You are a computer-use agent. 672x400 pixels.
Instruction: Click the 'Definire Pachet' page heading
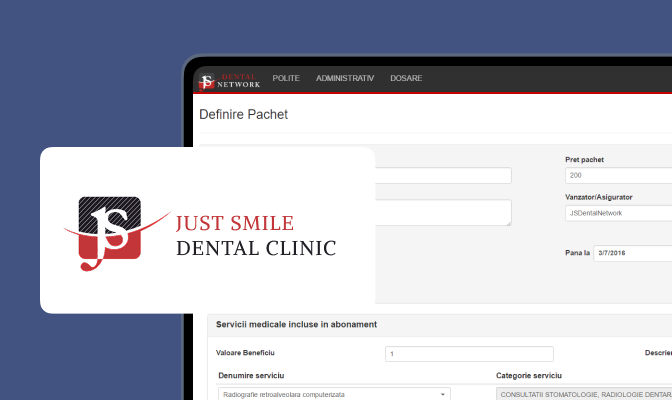click(x=243, y=114)
